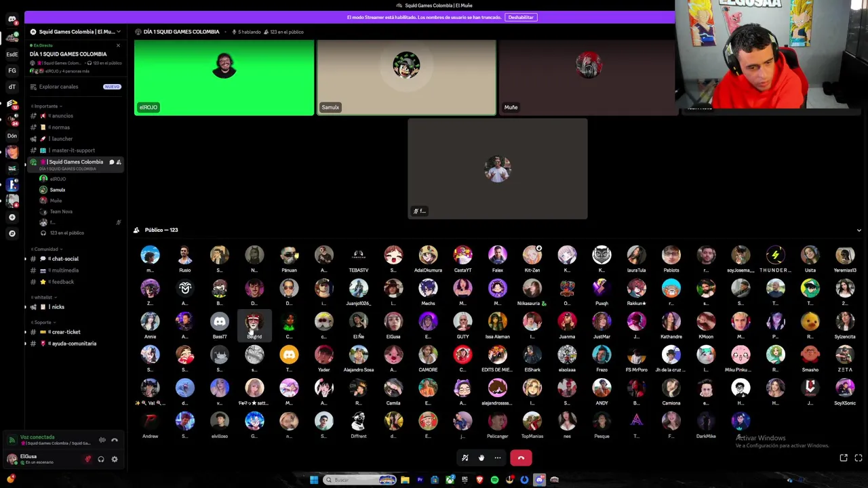Open the FG server in sidebar
This screenshot has width=868, height=488.
tap(12, 70)
